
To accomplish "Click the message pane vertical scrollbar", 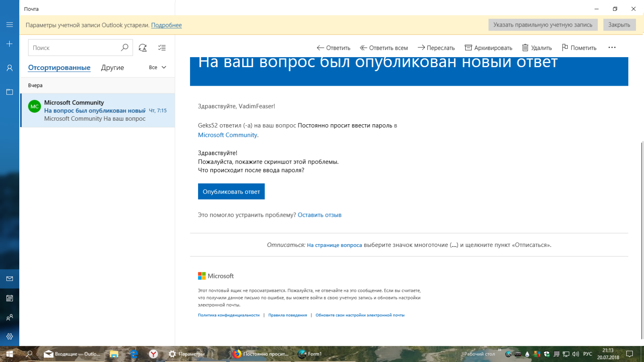I will point(642,240).
